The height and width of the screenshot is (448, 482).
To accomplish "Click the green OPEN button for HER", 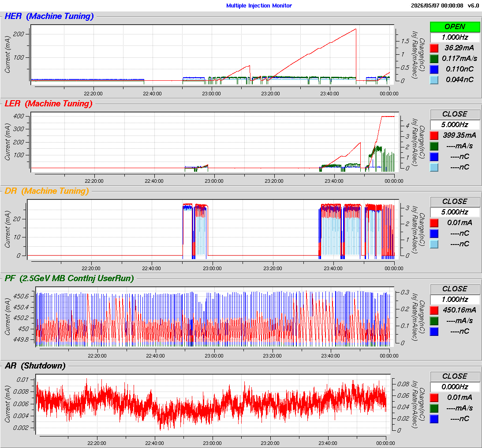I will 455,27.
